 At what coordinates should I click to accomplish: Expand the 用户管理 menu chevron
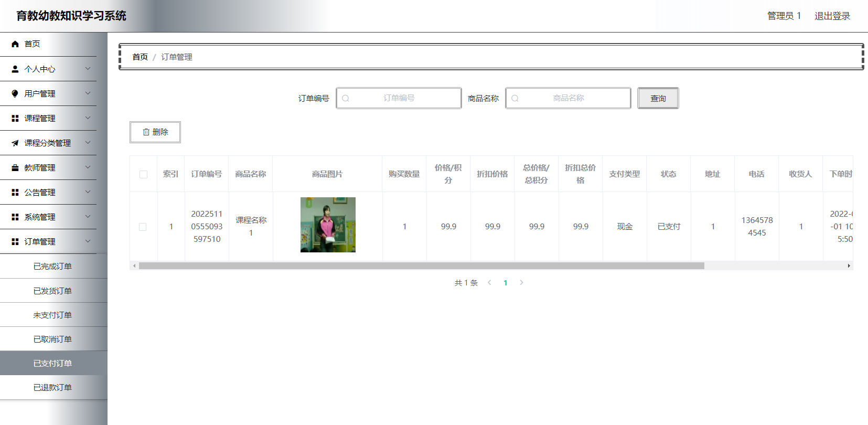click(x=88, y=93)
